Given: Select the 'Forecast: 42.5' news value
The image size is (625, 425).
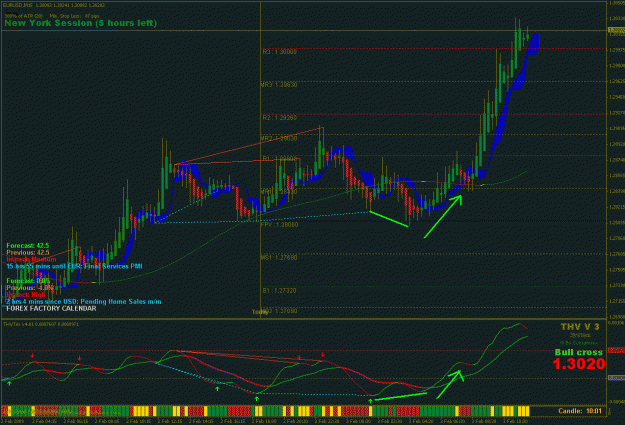Looking at the screenshot, I should (x=28, y=246).
